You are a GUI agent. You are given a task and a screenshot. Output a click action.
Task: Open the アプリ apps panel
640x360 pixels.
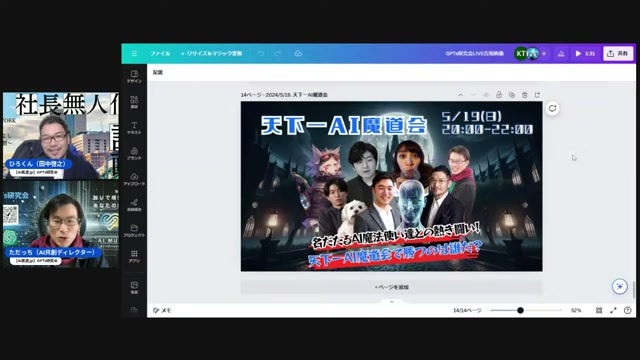pos(134,256)
